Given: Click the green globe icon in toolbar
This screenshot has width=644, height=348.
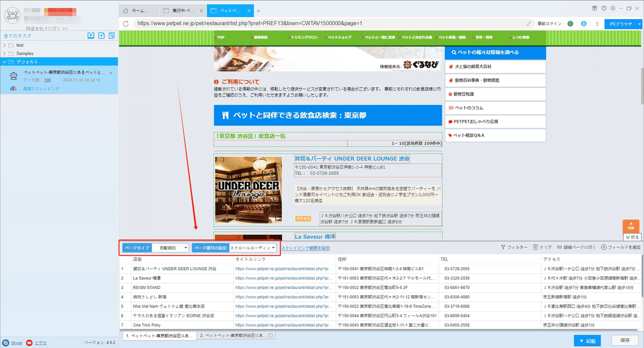Looking at the screenshot, I should [x=570, y=24].
